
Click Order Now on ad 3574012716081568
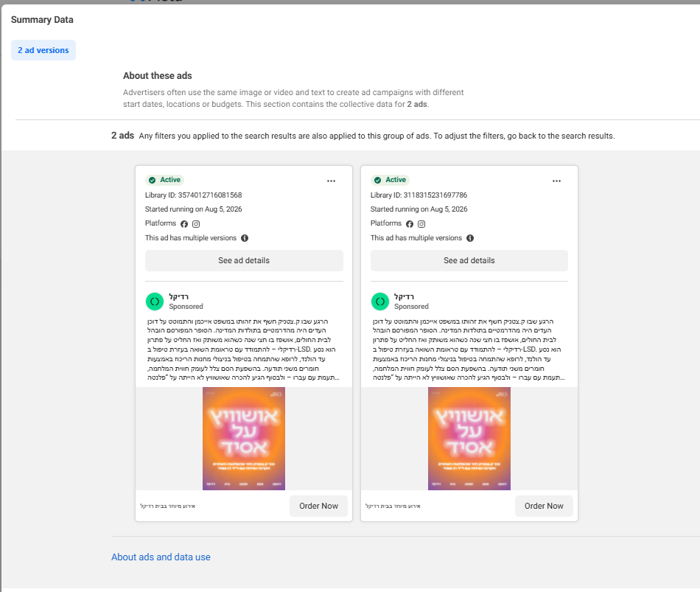(319, 506)
